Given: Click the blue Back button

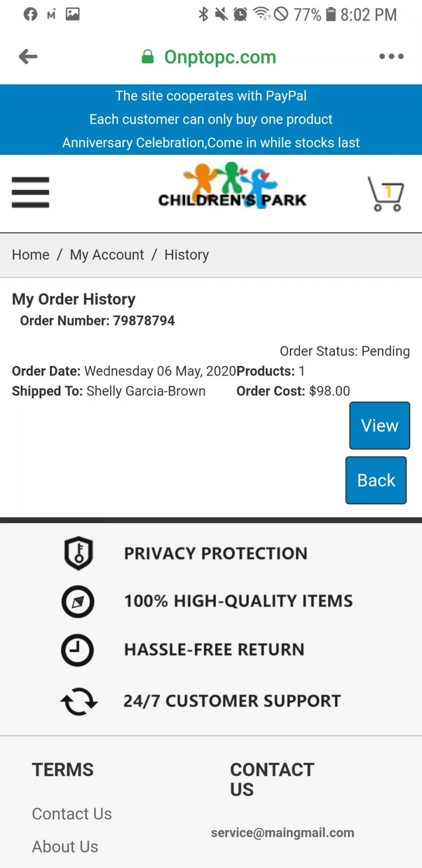Looking at the screenshot, I should click(376, 480).
